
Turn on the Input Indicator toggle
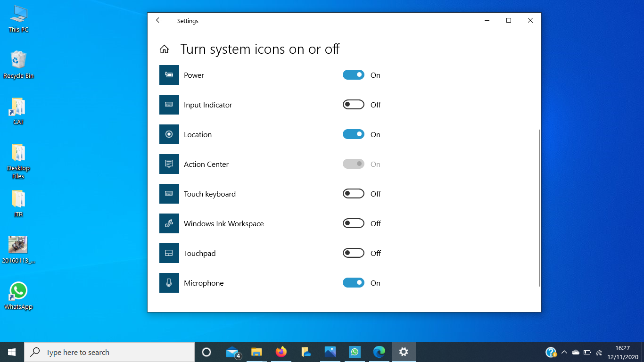354,105
